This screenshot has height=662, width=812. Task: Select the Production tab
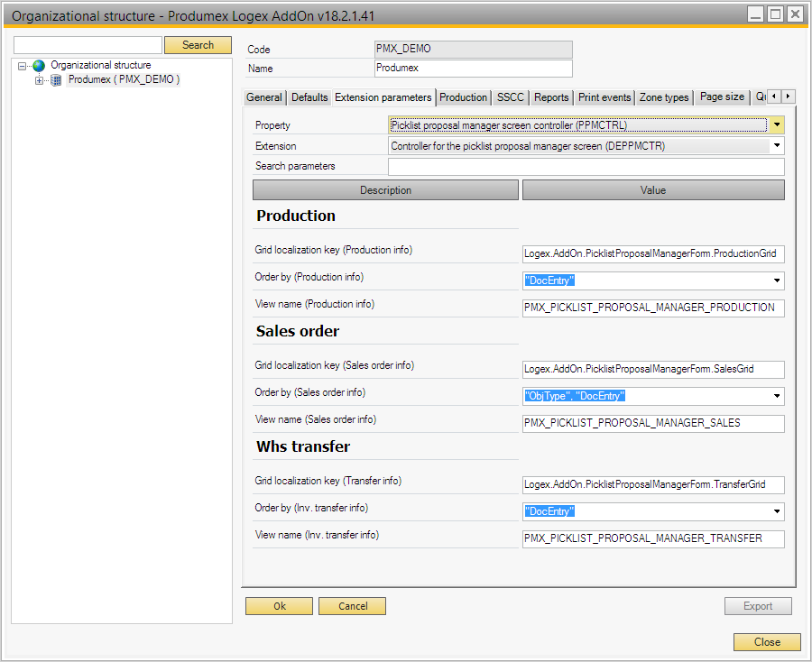pyautogui.click(x=463, y=97)
